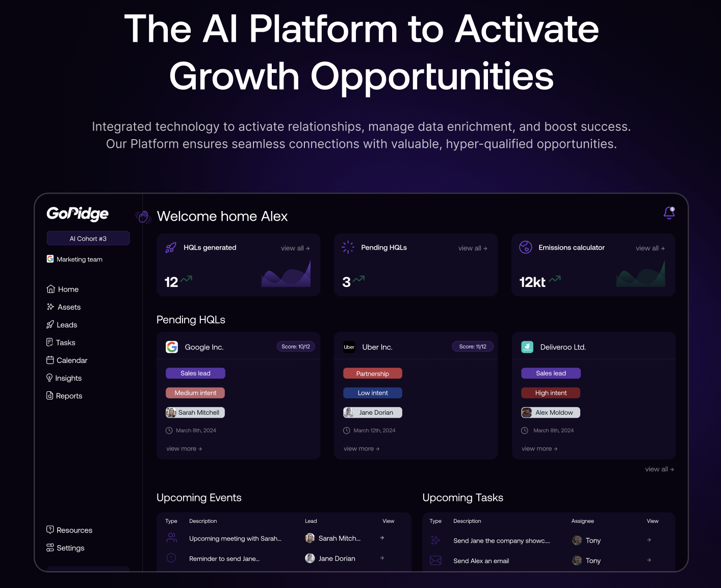Screen dimensions: 721x588
Task: Click the Pending HQLs spinner icon
Action: 348,247
